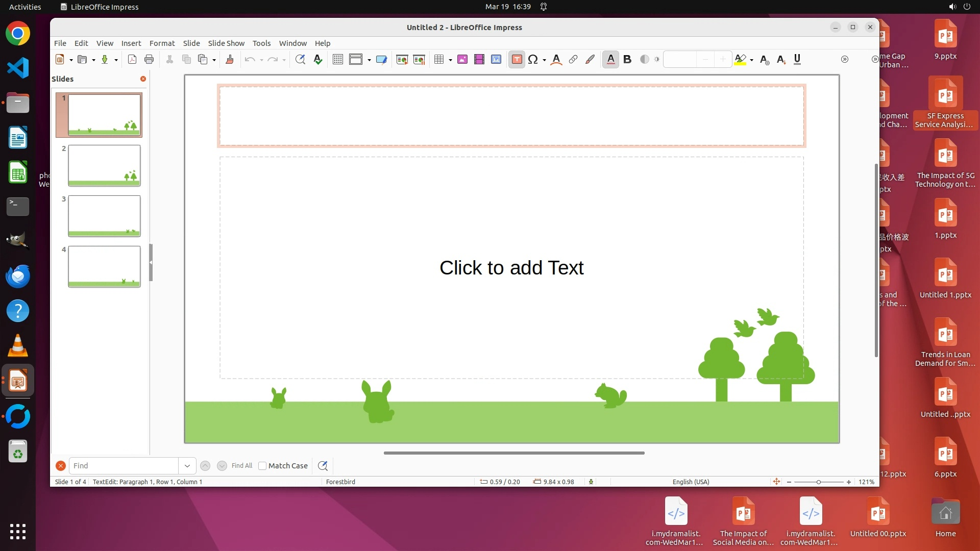The height and width of the screenshot is (551, 980).
Task: Open the highlighting color dropdown arrow
Action: (751, 60)
